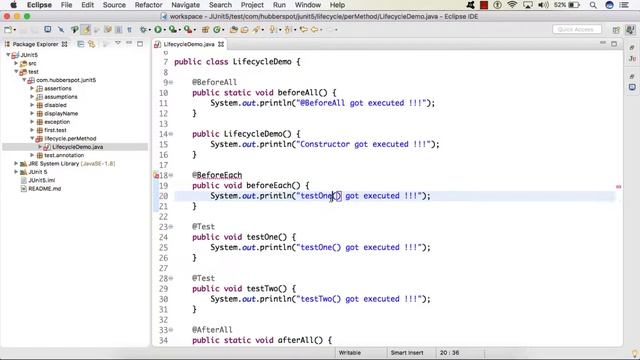The image size is (640, 360).
Task: Collapse the testTwo fold at line 28
Action: [171, 278]
